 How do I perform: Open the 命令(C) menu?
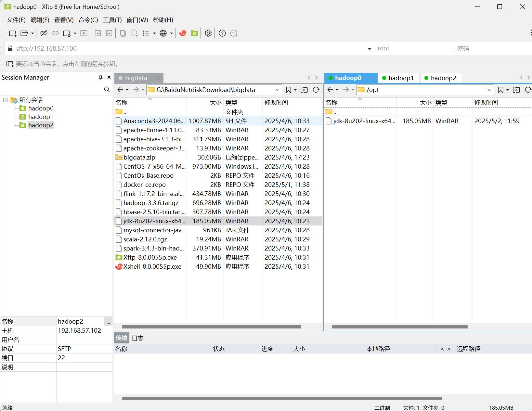(88, 20)
